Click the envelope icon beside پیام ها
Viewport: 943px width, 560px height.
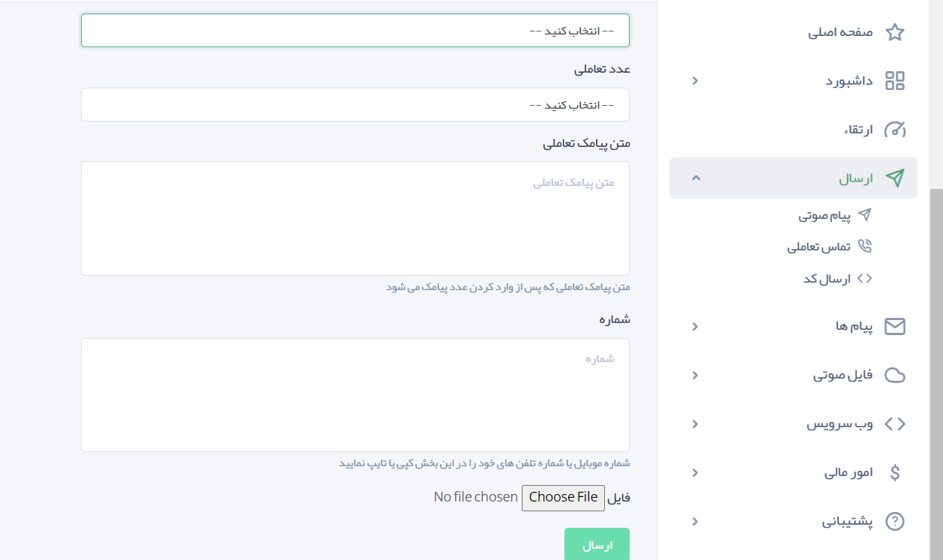point(895,326)
